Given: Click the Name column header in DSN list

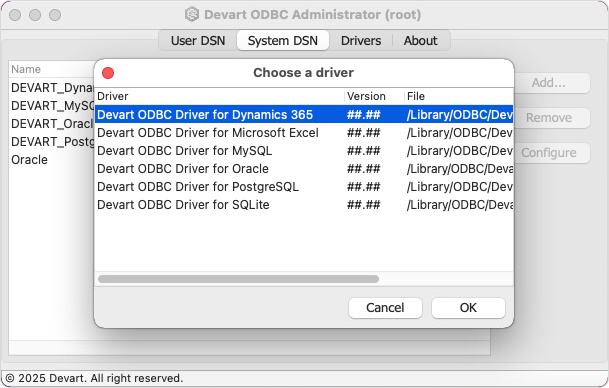Looking at the screenshot, I should (52, 69).
